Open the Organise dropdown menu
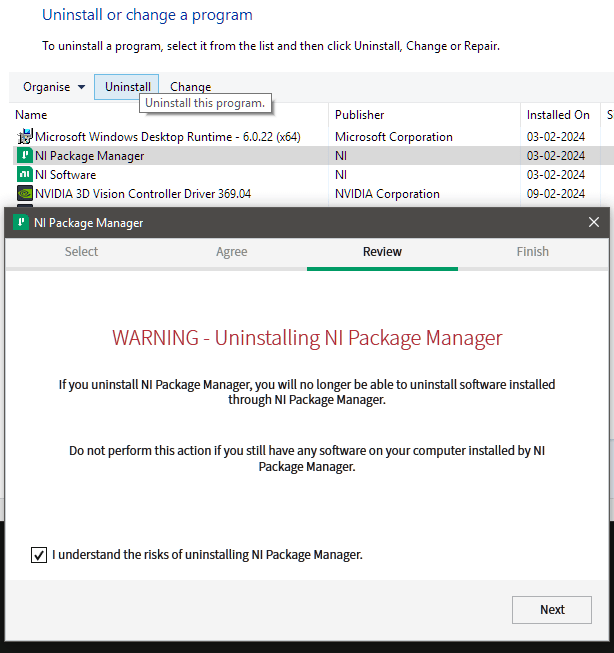Image resolution: width=614 pixels, height=653 pixels. [54, 87]
